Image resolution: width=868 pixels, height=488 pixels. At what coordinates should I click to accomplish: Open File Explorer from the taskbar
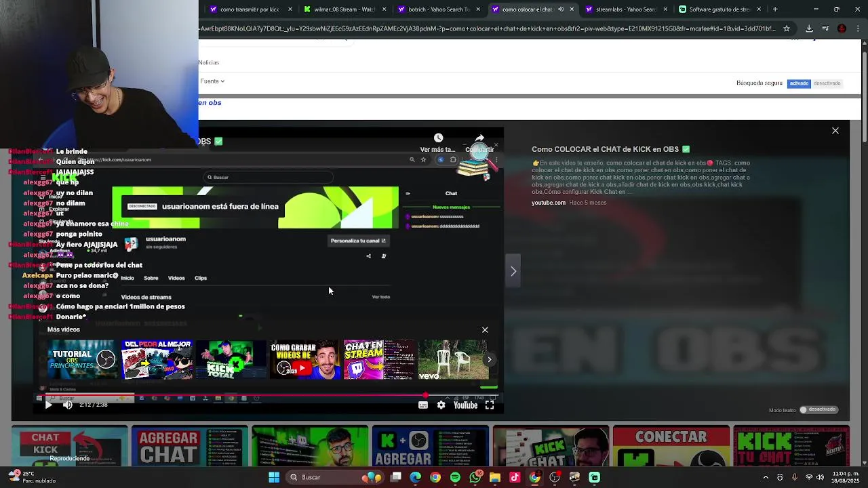point(495,477)
